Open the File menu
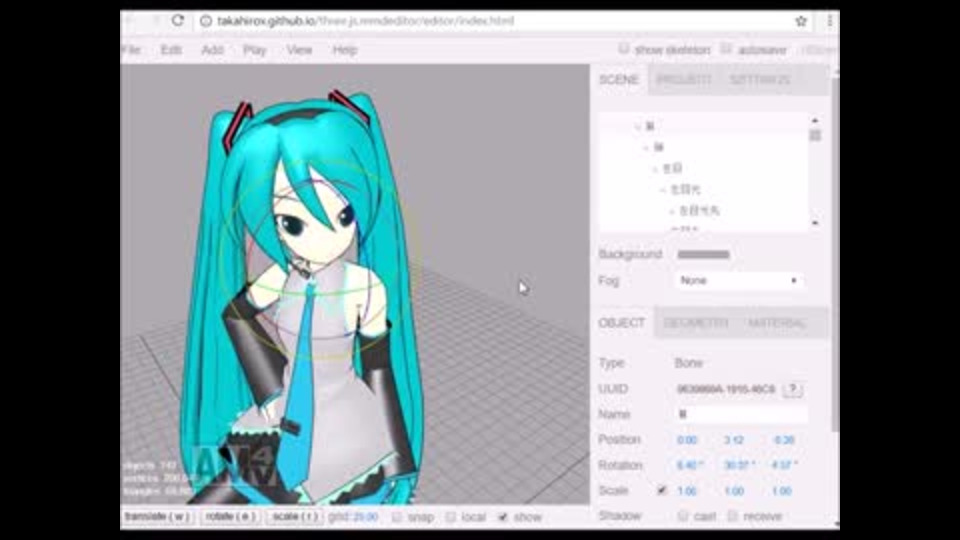 131,50
